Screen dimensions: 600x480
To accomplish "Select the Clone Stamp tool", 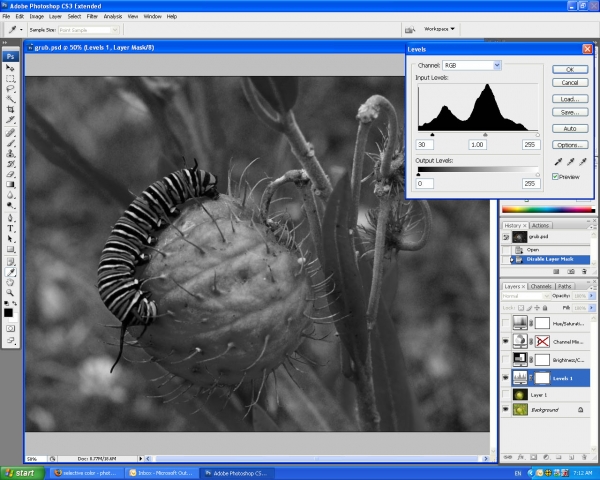I will point(10,153).
